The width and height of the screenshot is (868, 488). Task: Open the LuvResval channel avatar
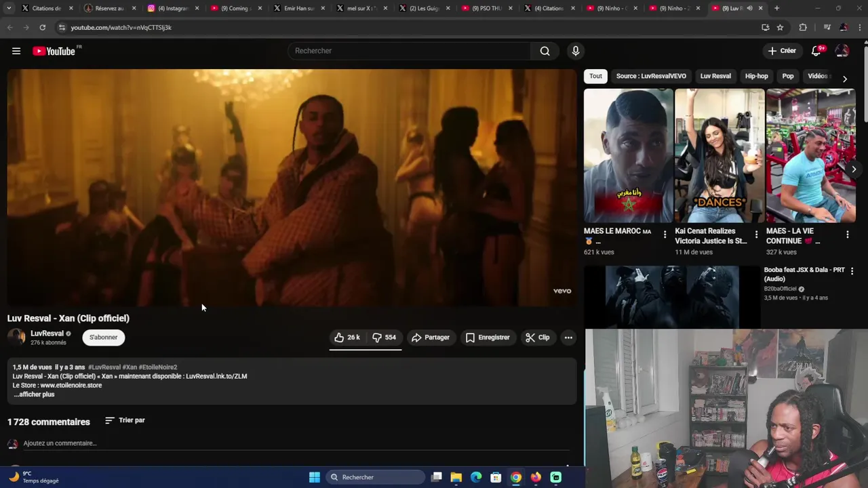[16, 337]
